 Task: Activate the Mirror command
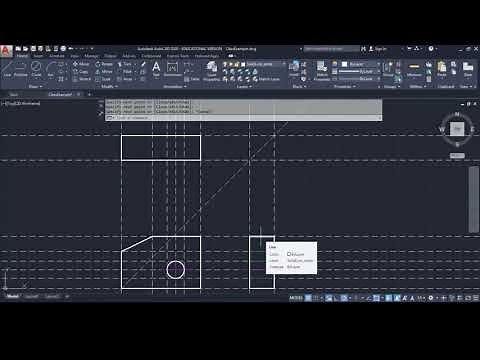tap(104, 71)
